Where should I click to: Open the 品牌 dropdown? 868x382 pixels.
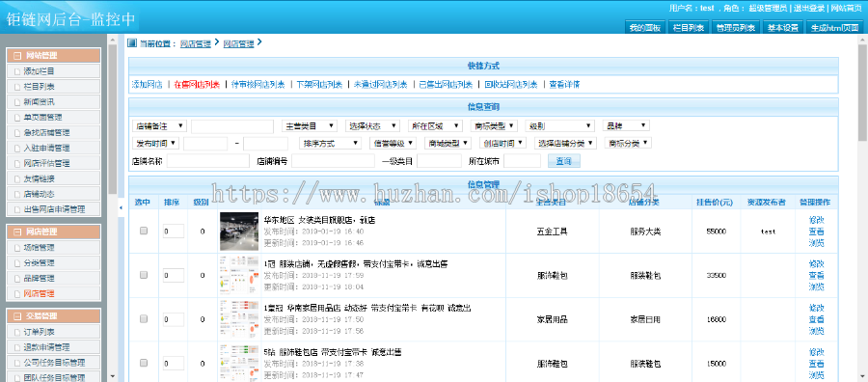point(626,126)
